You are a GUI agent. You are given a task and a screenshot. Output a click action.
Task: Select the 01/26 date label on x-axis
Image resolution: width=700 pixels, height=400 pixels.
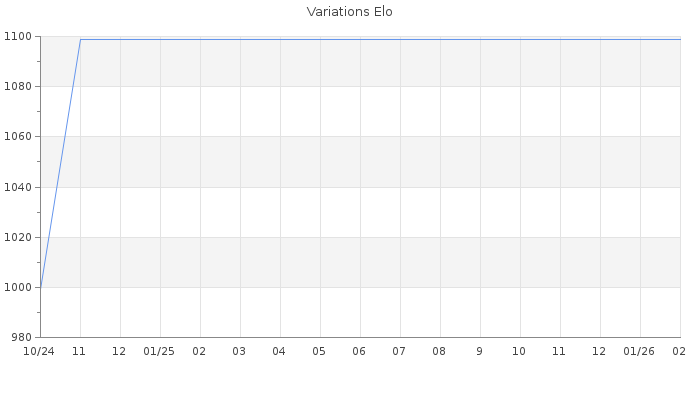(x=639, y=352)
